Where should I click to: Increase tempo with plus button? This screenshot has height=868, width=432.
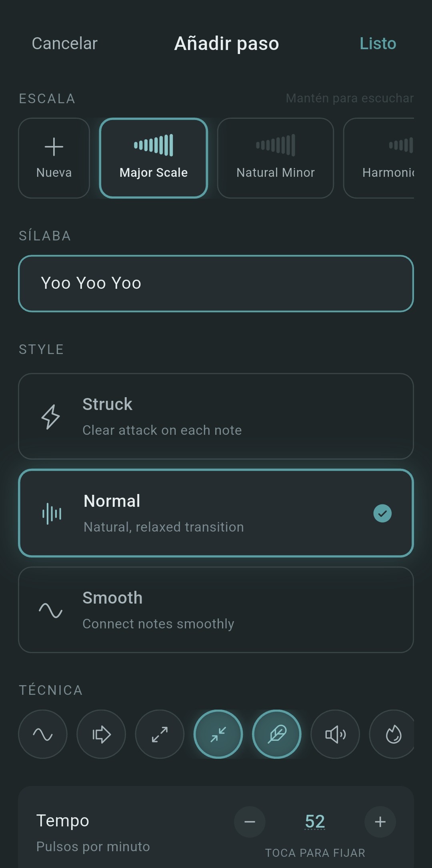click(380, 822)
